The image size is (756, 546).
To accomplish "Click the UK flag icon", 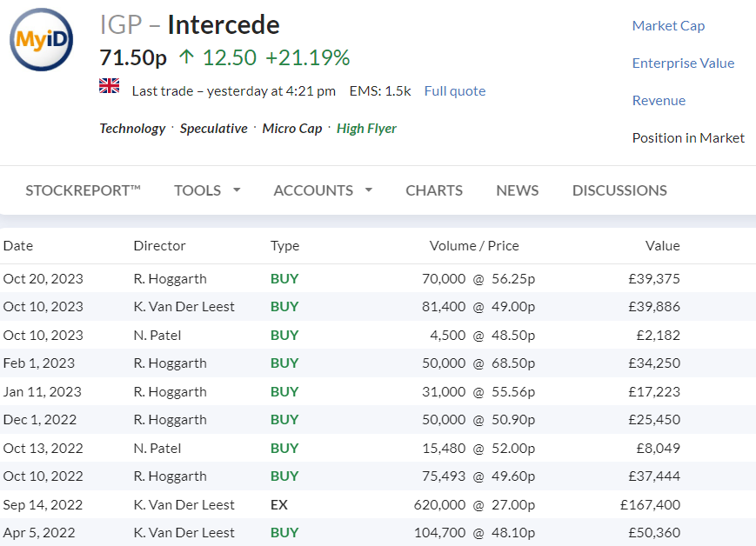I will [x=110, y=86].
